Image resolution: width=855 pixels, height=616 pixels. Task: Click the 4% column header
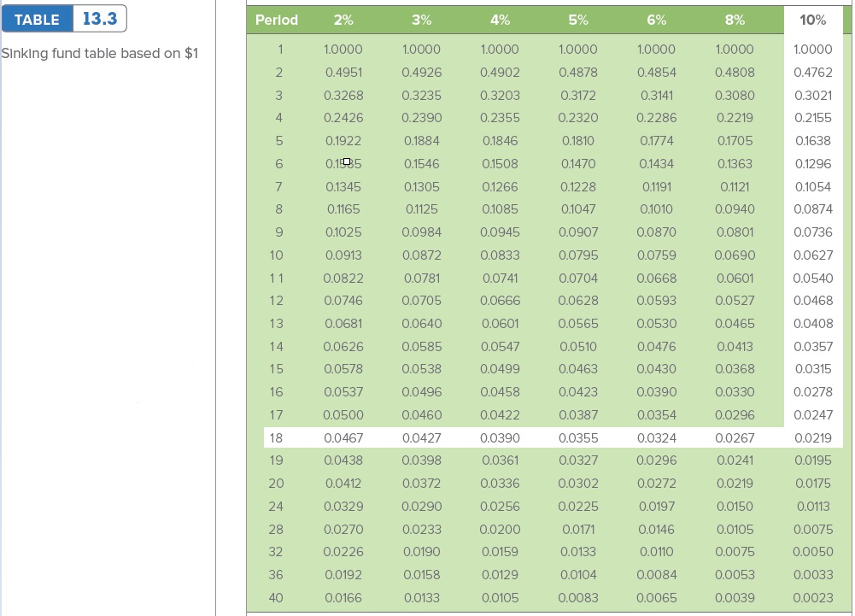tap(499, 20)
